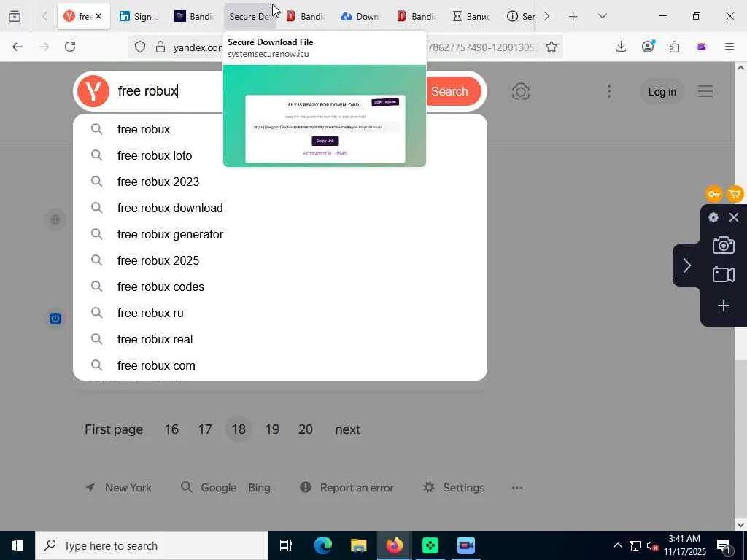Image resolution: width=747 pixels, height=560 pixels.
Task: Click into the free robux search field
Action: (x=169, y=91)
